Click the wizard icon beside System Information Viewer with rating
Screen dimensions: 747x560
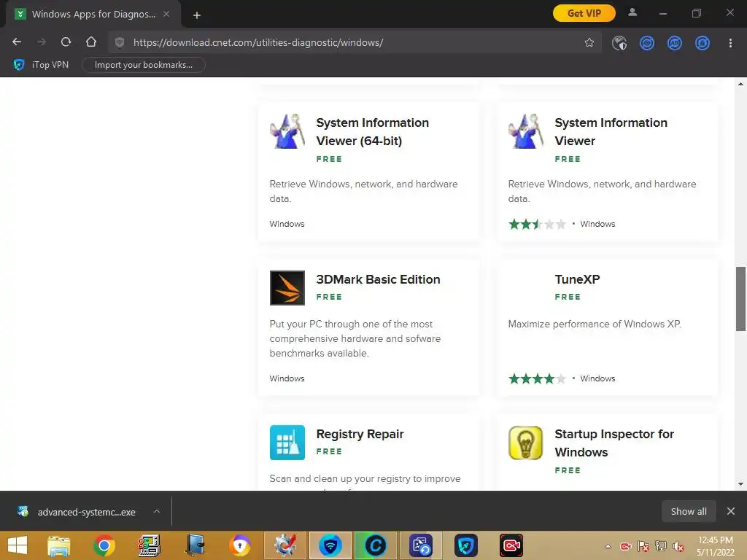pos(526,131)
